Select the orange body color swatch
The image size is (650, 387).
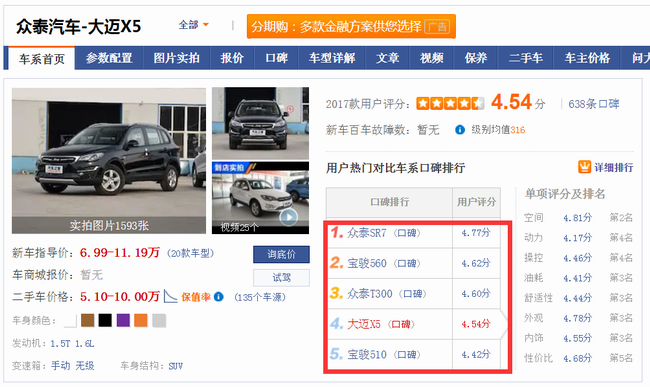(141, 320)
